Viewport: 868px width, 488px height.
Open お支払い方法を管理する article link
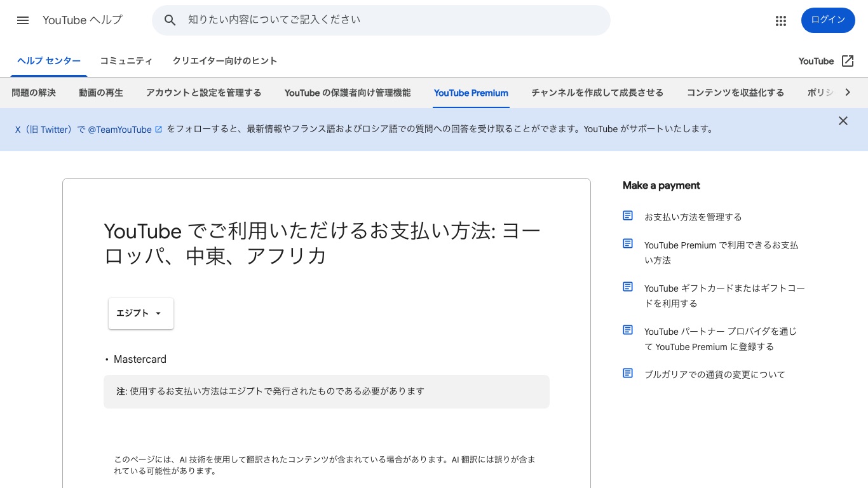[x=693, y=217]
